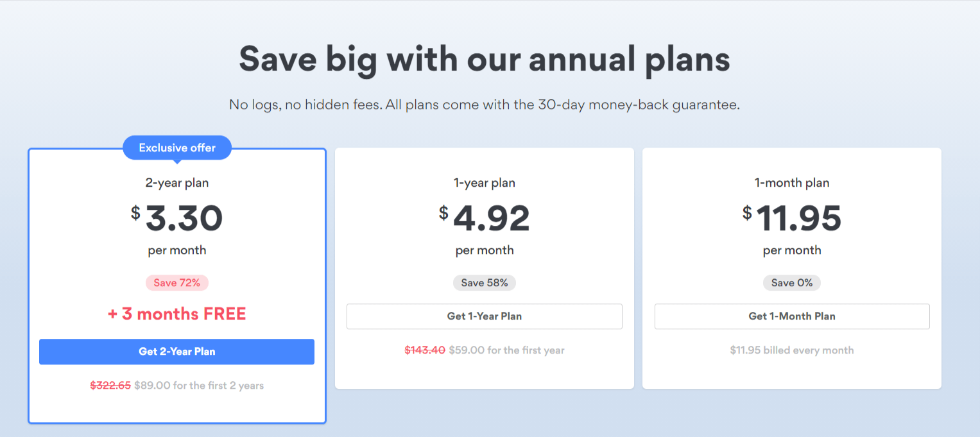The height and width of the screenshot is (437, 980).
Task: Click the Save 58% badge
Action: click(x=485, y=283)
